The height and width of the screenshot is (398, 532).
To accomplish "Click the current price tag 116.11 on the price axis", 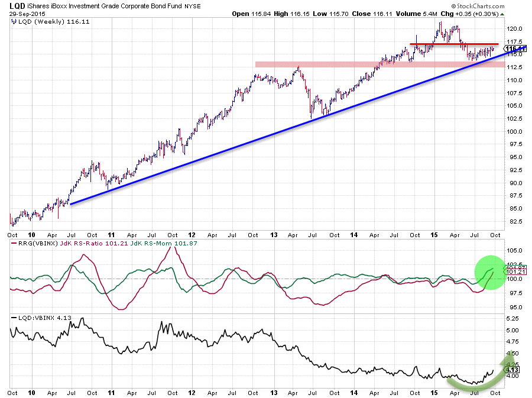I will tap(515, 49).
